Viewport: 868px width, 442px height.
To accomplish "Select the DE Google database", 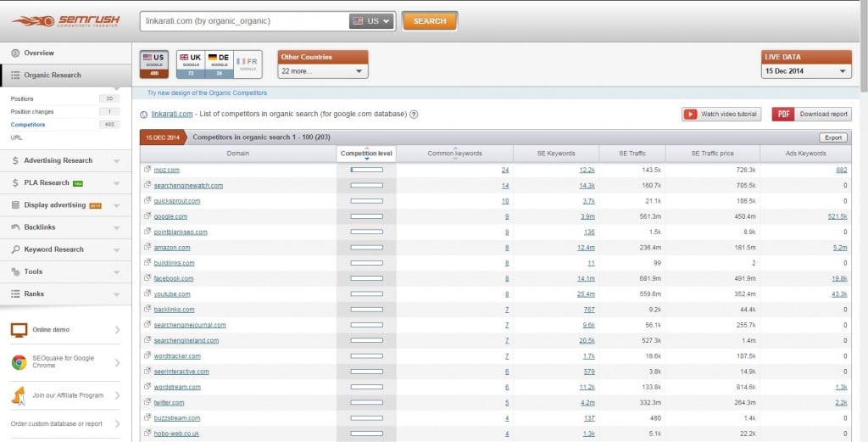I will [x=219, y=64].
